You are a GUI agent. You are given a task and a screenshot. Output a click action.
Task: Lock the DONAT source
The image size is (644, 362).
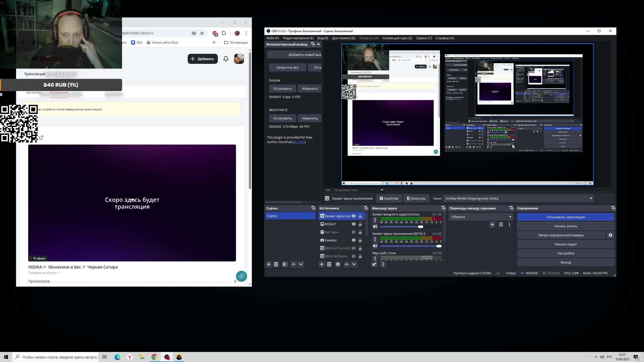pyautogui.click(x=360, y=224)
